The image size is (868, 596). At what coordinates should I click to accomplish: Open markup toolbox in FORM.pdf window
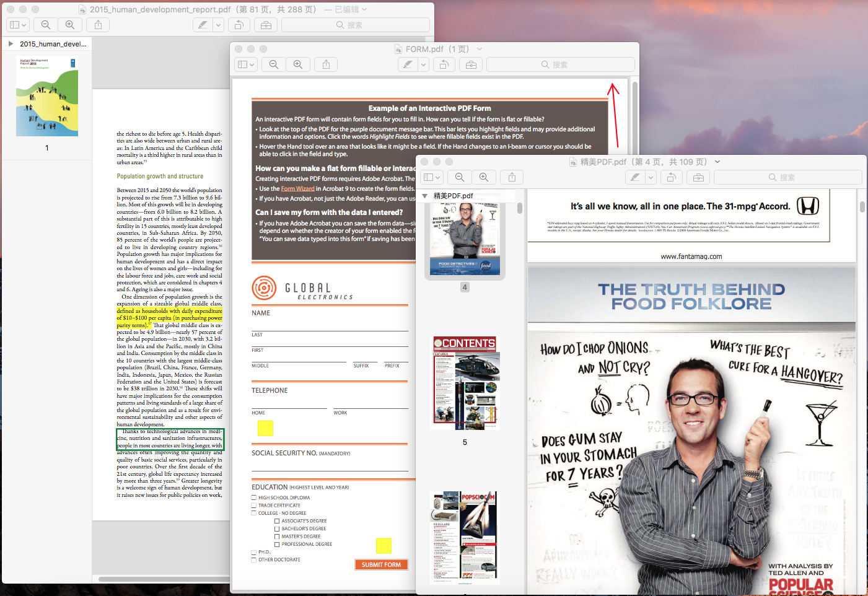click(471, 64)
